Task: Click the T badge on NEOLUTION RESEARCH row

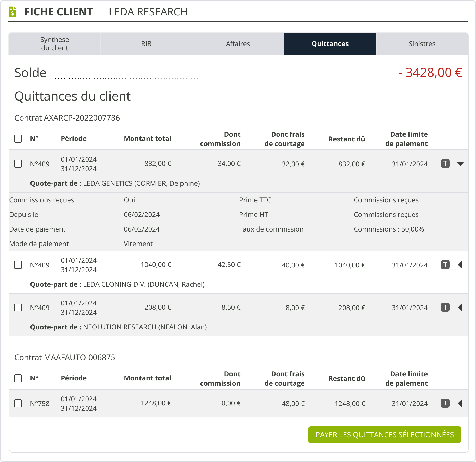Action: [445, 307]
